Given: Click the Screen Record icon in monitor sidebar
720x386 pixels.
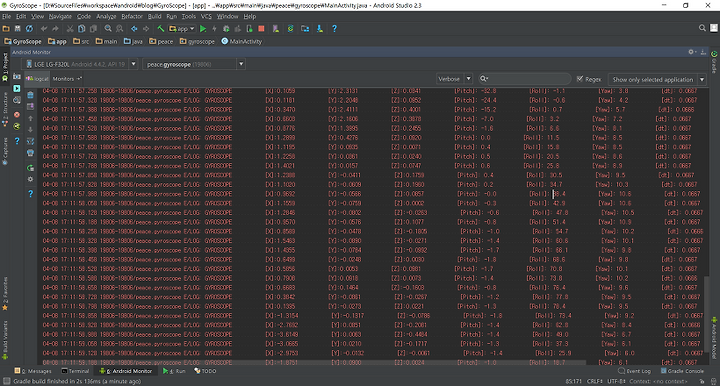Looking at the screenshot, I should 17,88.
